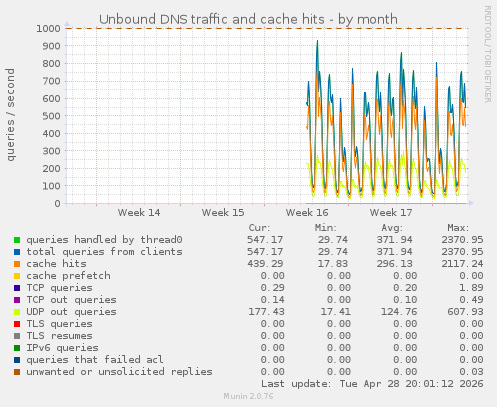497x407 pixels.
Task: Click the UDP out queries current value 177.43
Action: [x=266, y=312]
